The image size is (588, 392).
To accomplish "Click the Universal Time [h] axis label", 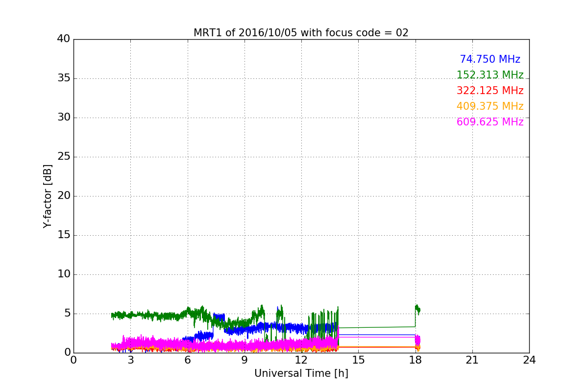I will tap(301, 373).
